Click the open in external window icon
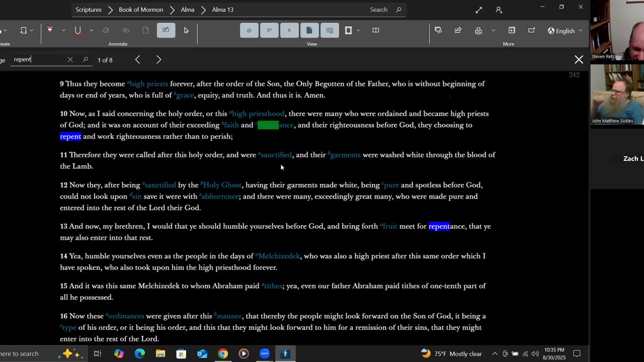644x362 pixels. coord(531,30)
